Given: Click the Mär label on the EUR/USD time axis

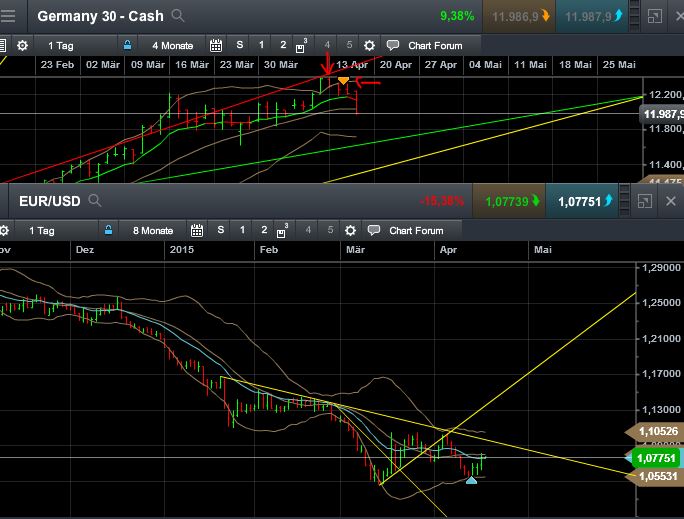Looking at the screenshot, I should click(x=356, y=249).
